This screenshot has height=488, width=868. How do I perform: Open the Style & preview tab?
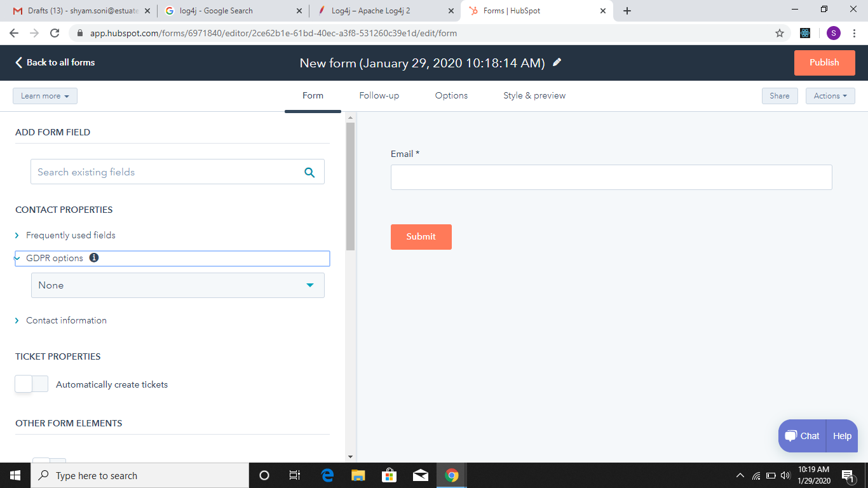point(534,95)
